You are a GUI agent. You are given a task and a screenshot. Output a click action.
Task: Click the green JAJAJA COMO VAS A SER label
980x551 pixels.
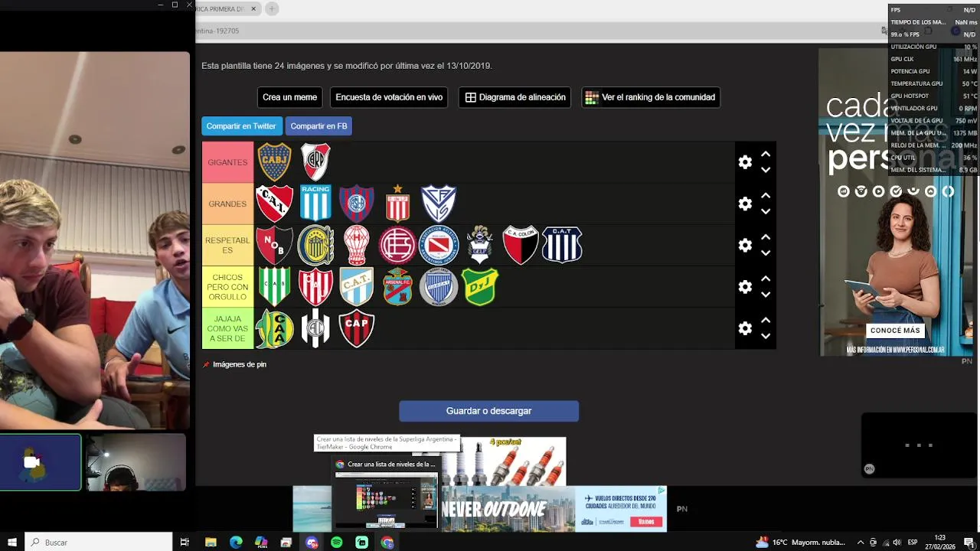[227, 328]
